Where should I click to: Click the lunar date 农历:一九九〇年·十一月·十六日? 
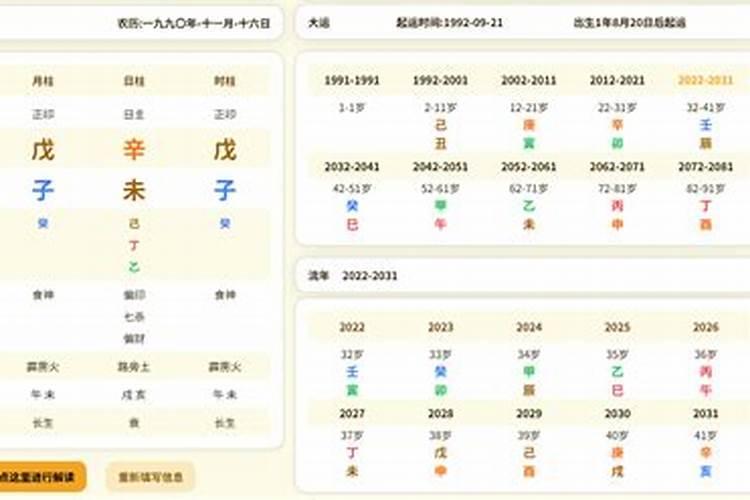[x=194, y=23]
